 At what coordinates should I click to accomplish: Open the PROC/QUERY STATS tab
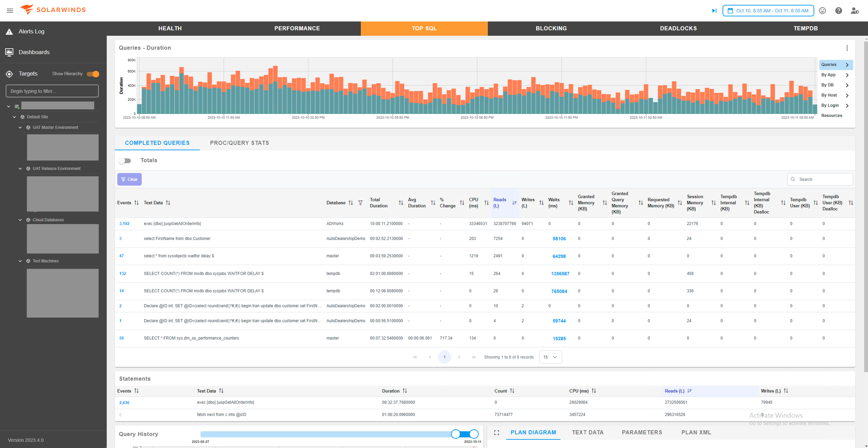pos(239,143)
